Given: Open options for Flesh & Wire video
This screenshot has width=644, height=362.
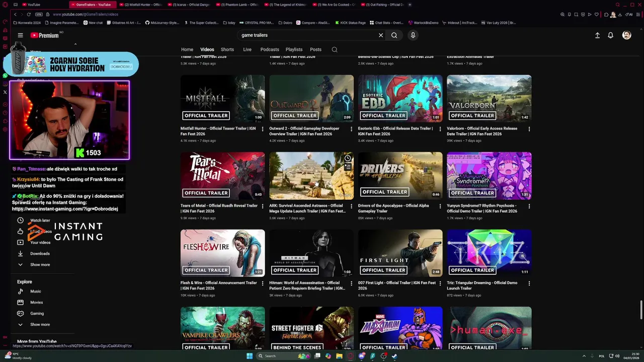Looking at the screenshot, I should click(263, 284).
